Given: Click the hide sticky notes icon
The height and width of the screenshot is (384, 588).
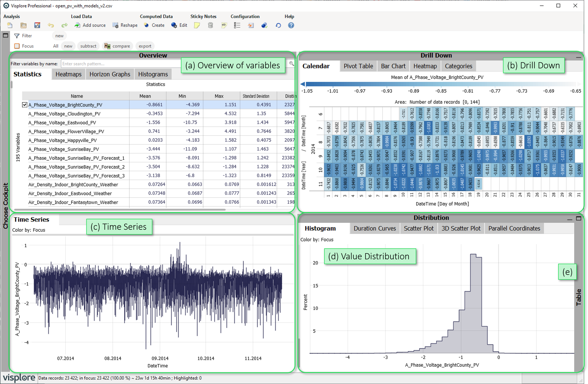Looking at the screenshot, I should (224, 25).
